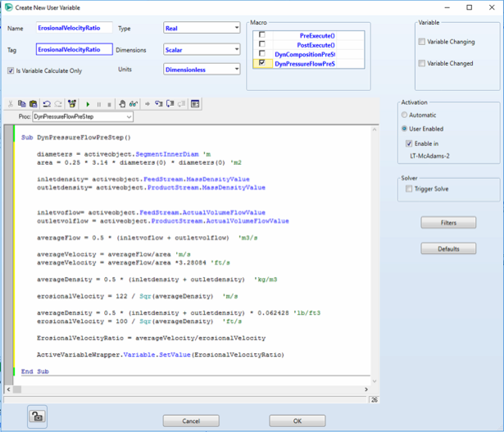Enable the PostExecute() macro checkbox
This screenshot has height=432, width=504.
click(x=262, y=44)
